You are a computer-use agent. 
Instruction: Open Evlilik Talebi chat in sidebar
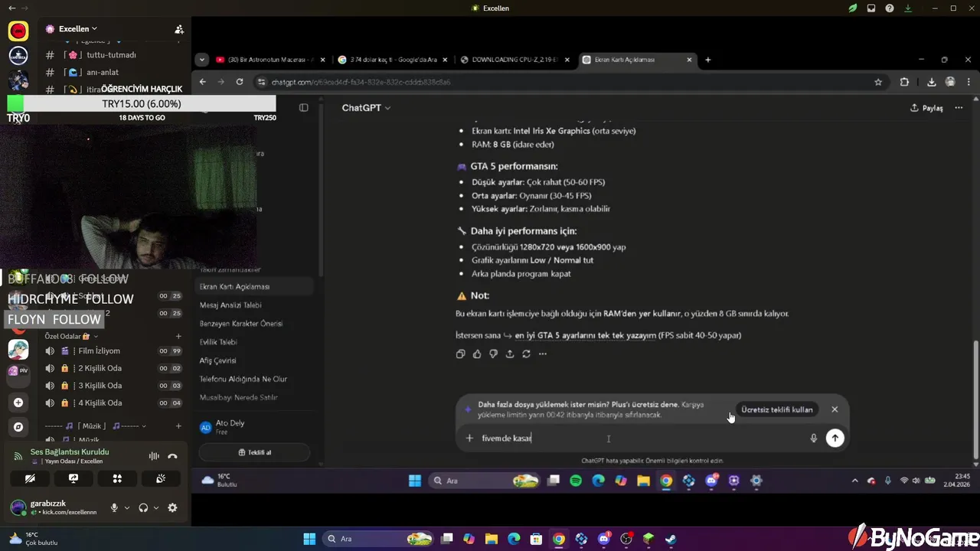[x=218, y=342]
